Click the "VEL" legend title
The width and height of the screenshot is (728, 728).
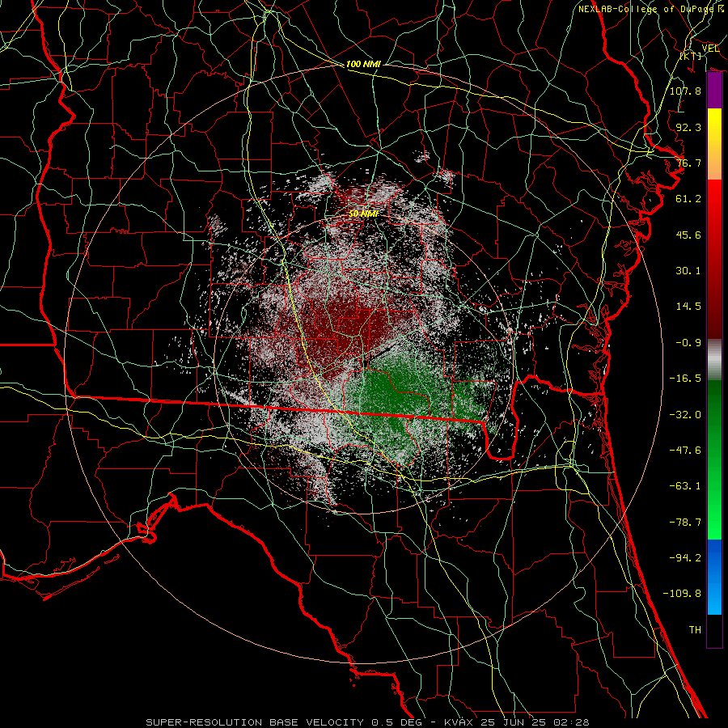point(710,49)
